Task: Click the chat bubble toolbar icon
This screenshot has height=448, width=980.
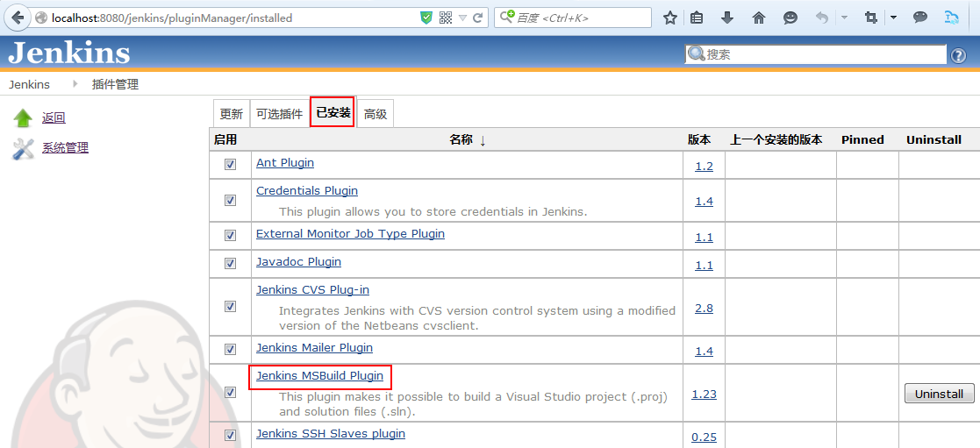Action: coord(920,18)
